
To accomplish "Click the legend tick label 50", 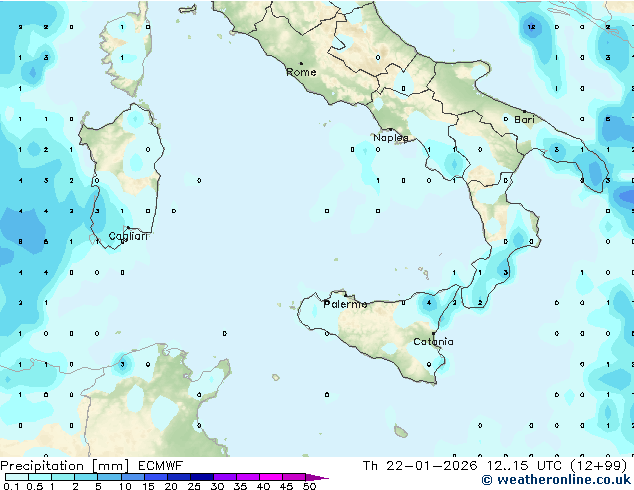I will 309,486.
